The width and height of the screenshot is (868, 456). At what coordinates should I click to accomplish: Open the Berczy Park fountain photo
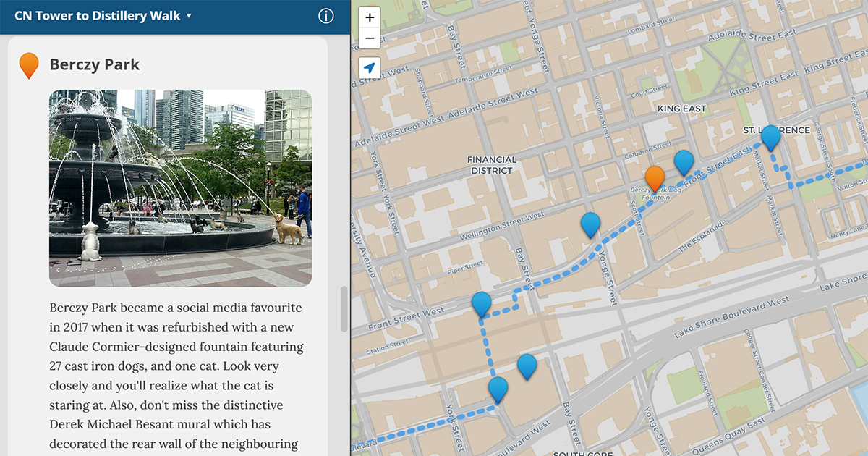pos(180,188)
